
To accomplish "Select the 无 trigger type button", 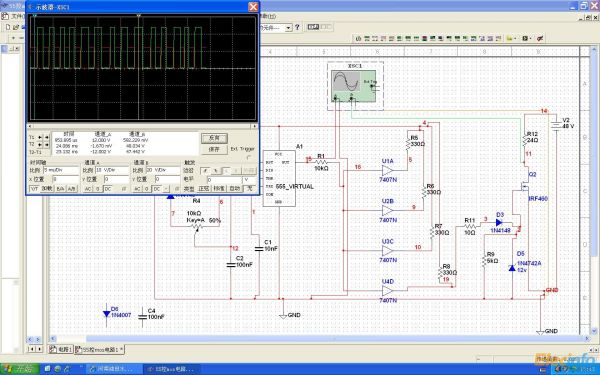I will 249,189.
